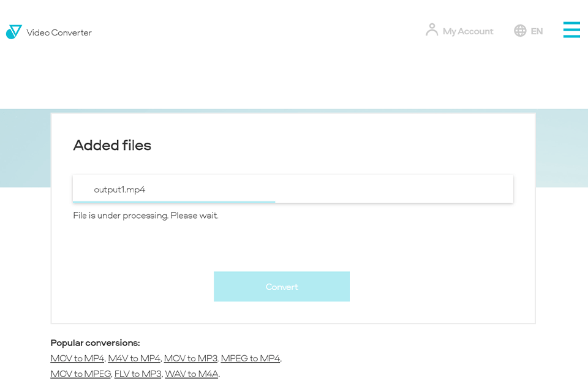Open the MOV to MP4 conversion link
Viewport: 588px width, 392px height.
coord(77,358)
